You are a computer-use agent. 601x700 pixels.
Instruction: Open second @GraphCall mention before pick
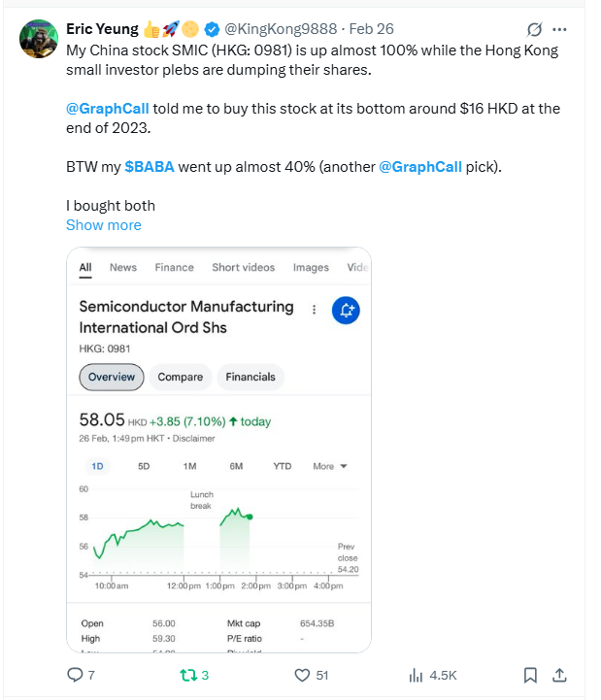coord(418,167)
